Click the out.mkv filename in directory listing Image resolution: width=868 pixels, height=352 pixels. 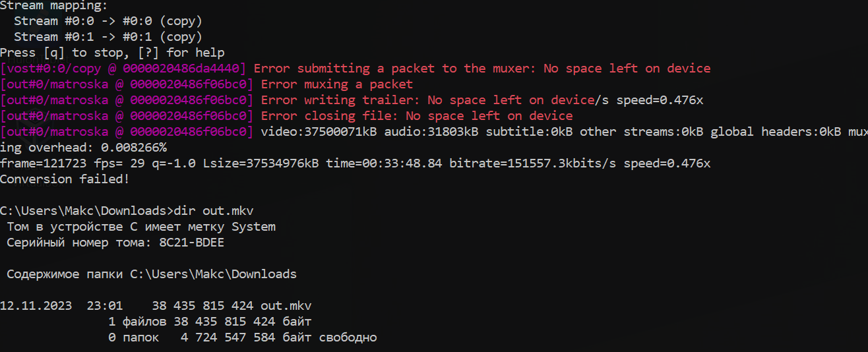286,306
